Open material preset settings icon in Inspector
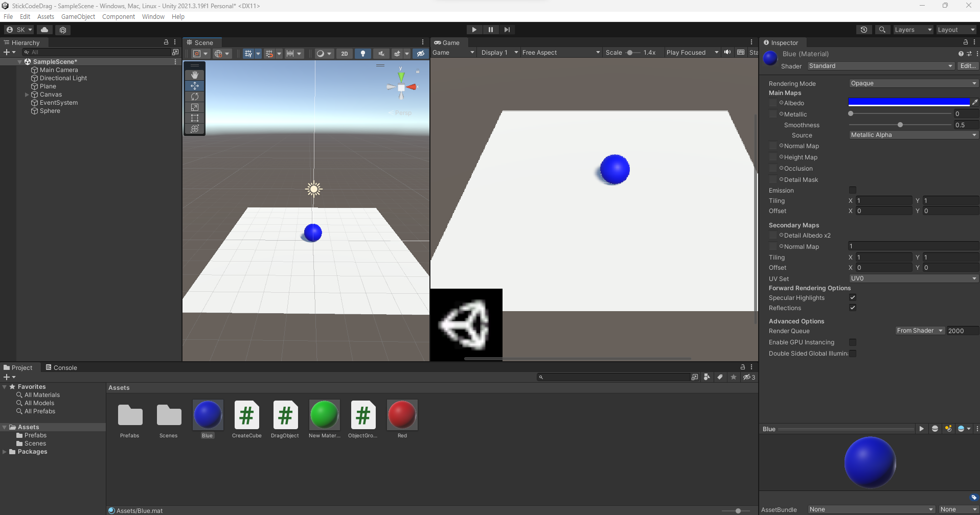Image resolution: width=980 pixels, height=515 pixels. point(969,54)
